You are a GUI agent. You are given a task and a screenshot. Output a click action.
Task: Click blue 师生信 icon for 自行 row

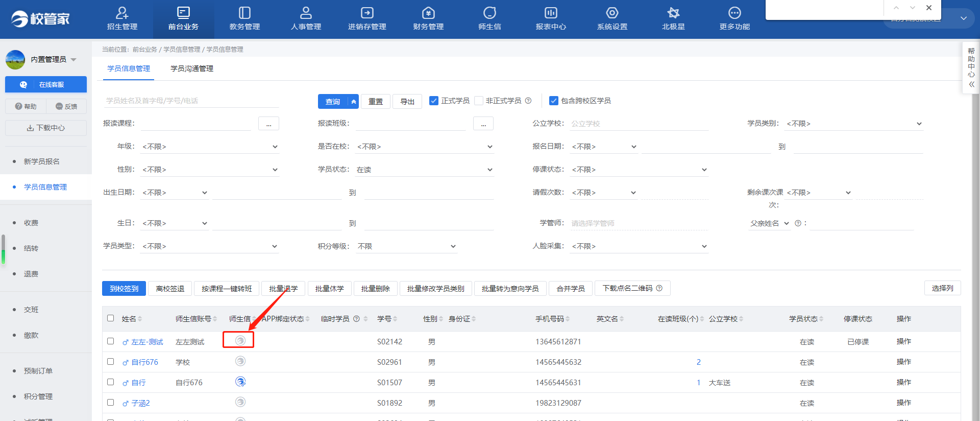(240, 382)
